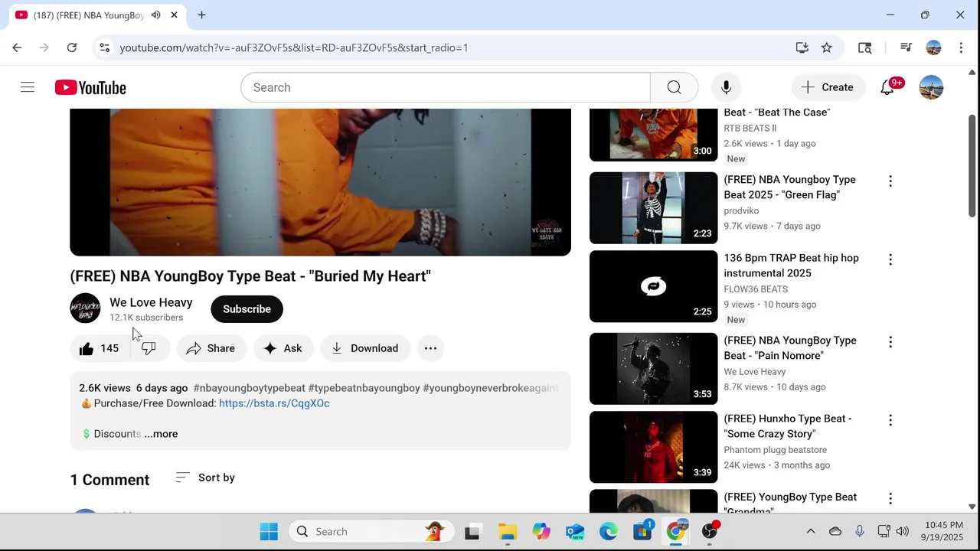The image size is (980, 551).
Task: Install app icon in address bar
Action: 802,47
